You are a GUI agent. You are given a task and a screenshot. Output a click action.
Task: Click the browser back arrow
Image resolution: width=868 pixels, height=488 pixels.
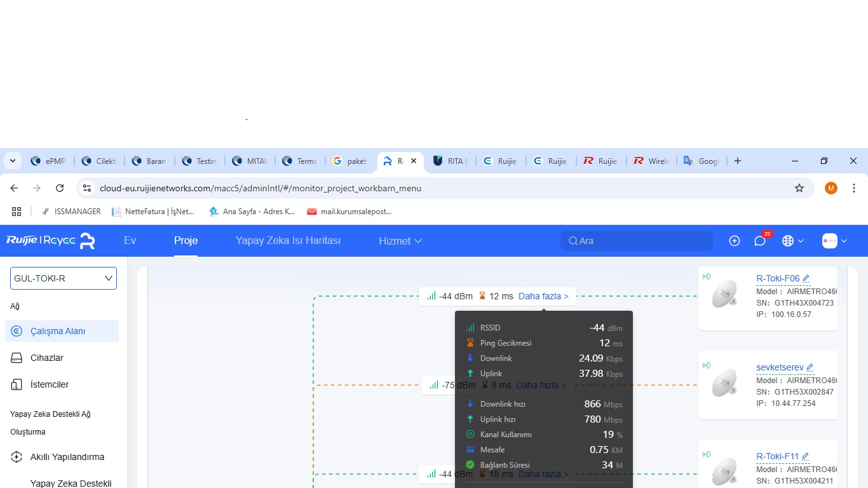pos(14,188)
